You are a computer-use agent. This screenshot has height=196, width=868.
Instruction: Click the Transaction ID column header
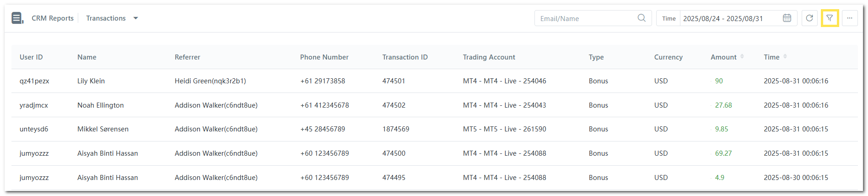(405, 57)
